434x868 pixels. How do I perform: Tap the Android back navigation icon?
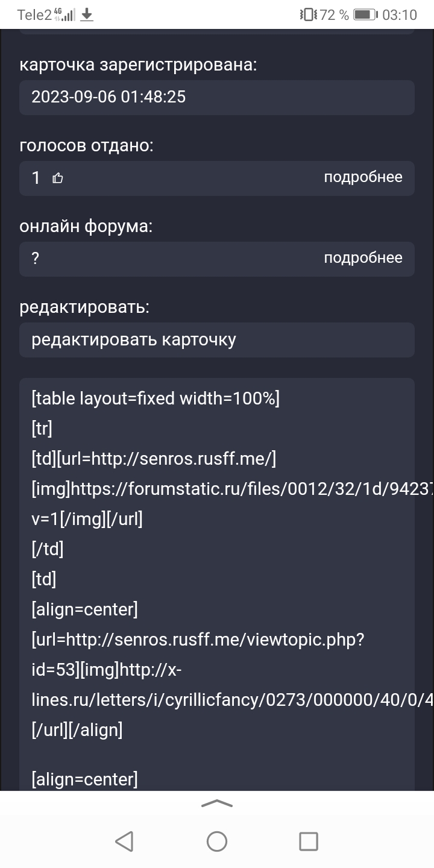124,841
